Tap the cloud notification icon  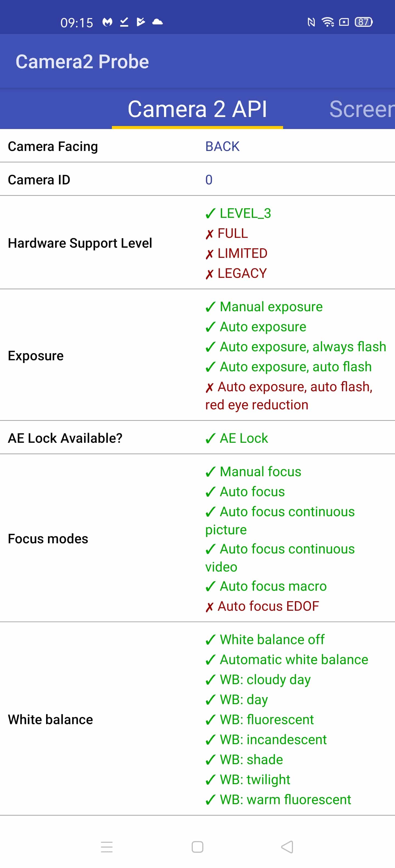pyautogui.click(x=157, y=22)
